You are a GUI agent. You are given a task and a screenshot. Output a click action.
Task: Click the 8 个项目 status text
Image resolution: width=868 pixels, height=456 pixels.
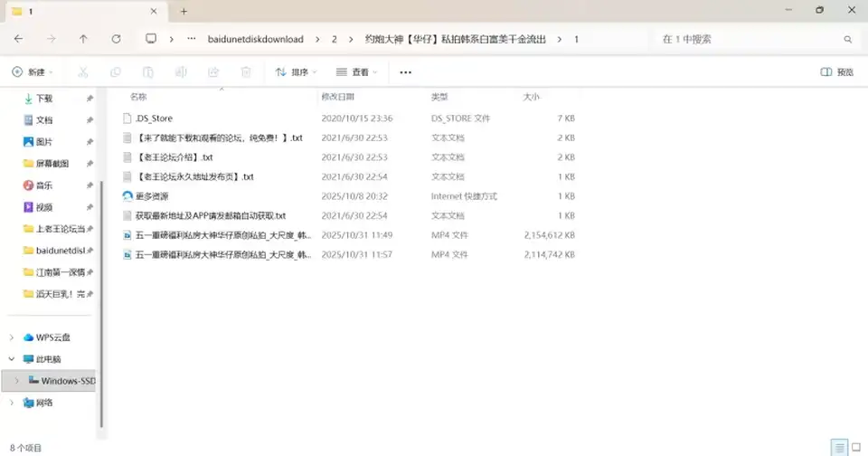(x=25, y=448)
